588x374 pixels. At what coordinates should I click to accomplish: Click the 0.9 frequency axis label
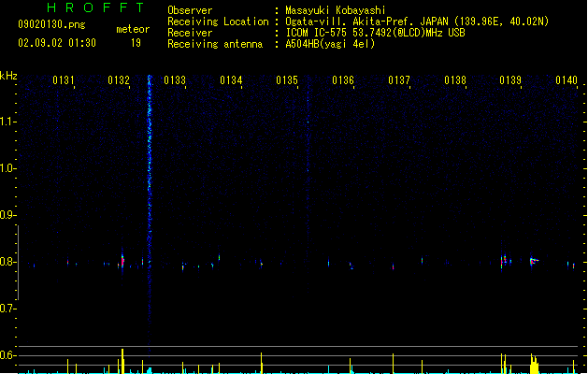[7, 215]
